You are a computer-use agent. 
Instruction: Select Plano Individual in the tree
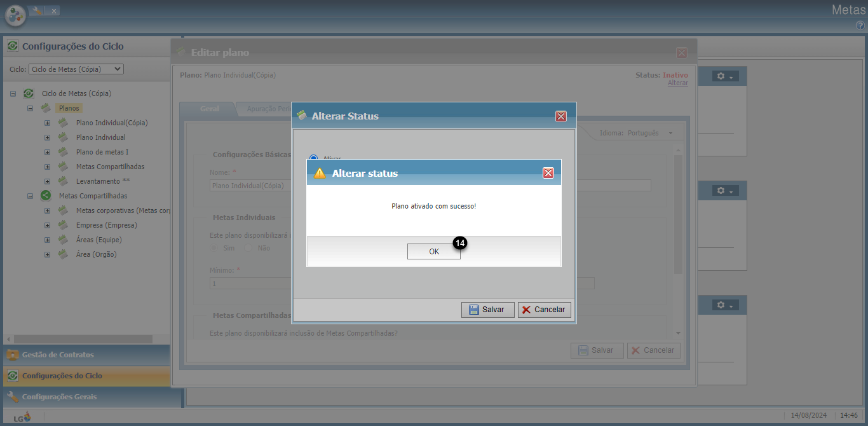[x=100, y=137]
